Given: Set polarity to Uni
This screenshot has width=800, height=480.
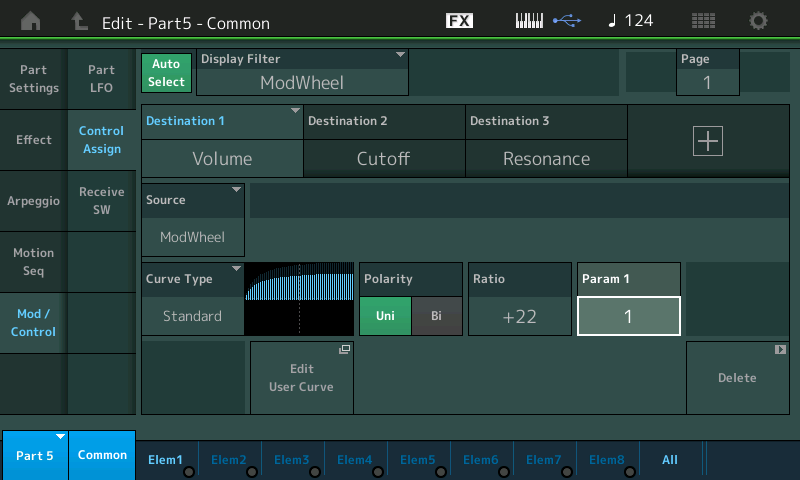Looking at the screenshot, I should pos(385,316).
